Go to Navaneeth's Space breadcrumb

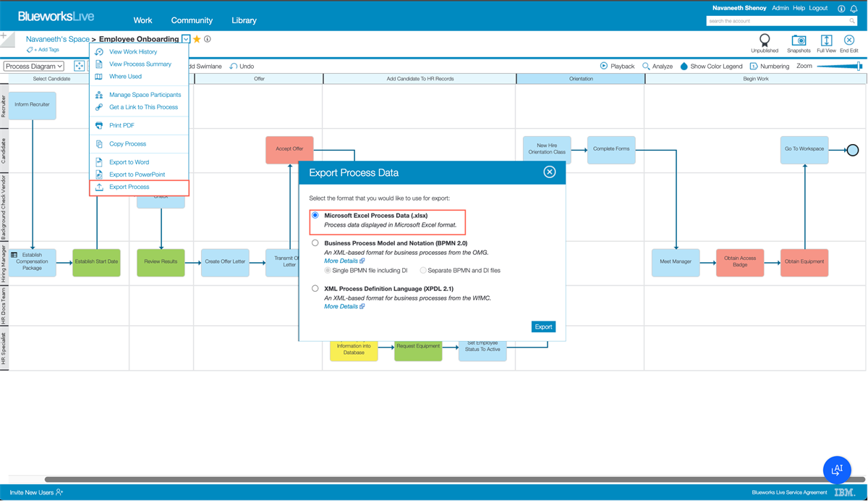pos(58,39)
